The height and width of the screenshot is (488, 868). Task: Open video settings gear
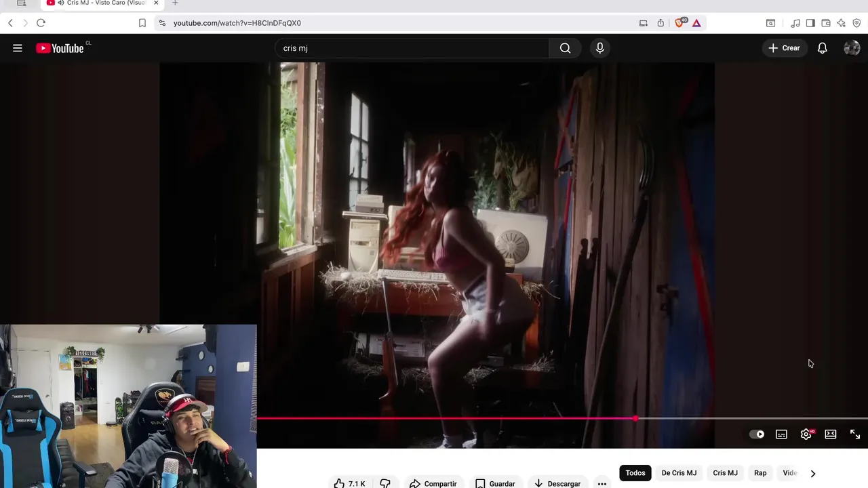[806, 434]
